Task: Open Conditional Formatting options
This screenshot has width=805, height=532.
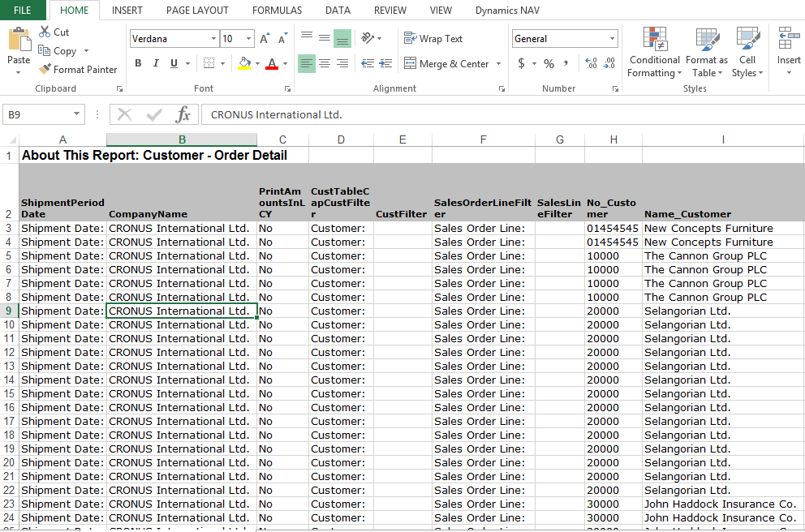Action: [x=654, y=52]
